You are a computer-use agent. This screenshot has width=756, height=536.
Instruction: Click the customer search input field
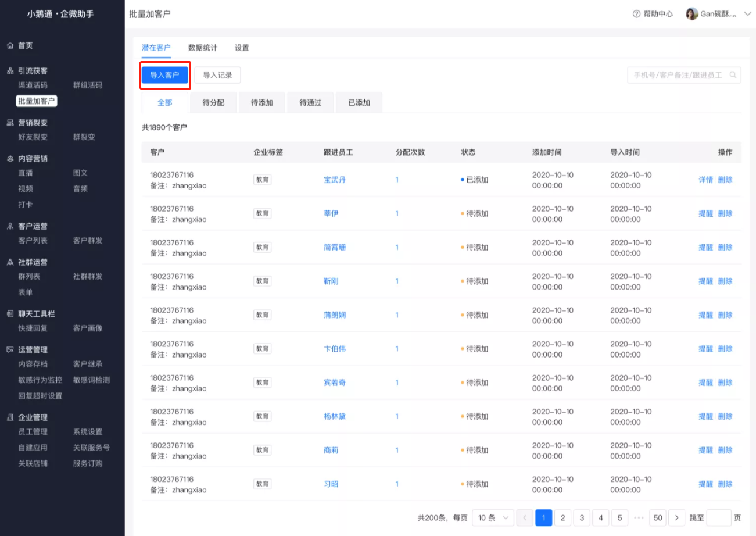[x=684, y=75]
